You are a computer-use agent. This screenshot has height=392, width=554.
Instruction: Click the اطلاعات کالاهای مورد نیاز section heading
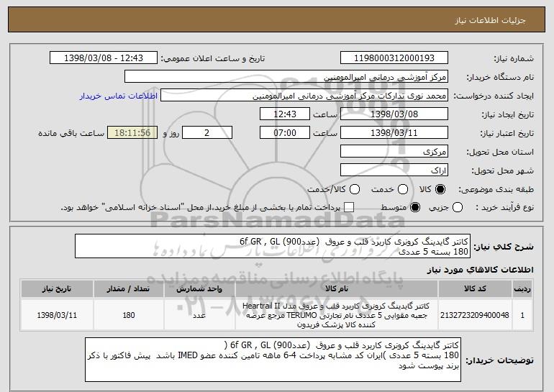(x=480, y=270)
